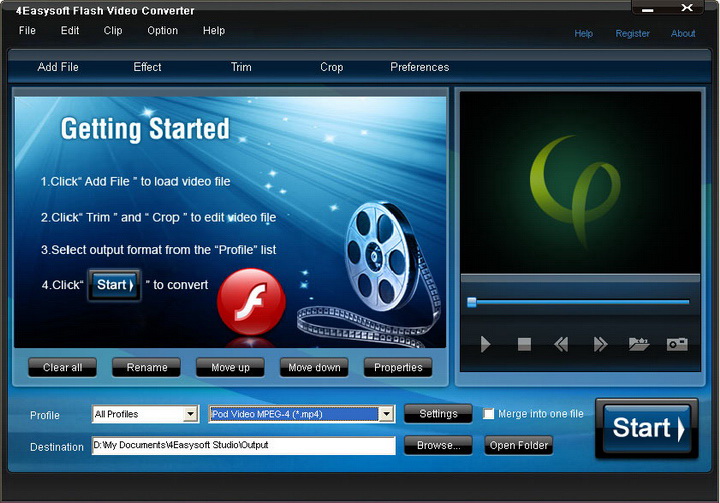Open the Crop tool
The width and height of the screenshot is (720, 503).
click(332, 67)
